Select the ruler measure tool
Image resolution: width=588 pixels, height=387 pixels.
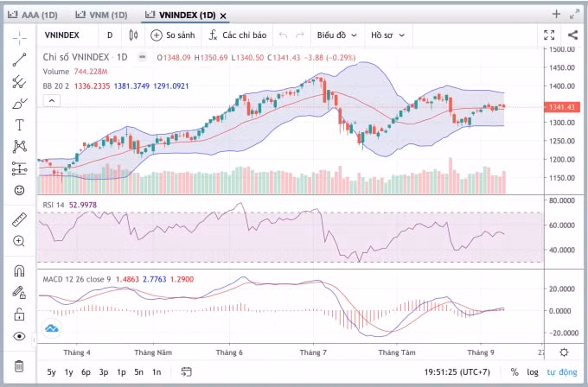coord(20,219)
